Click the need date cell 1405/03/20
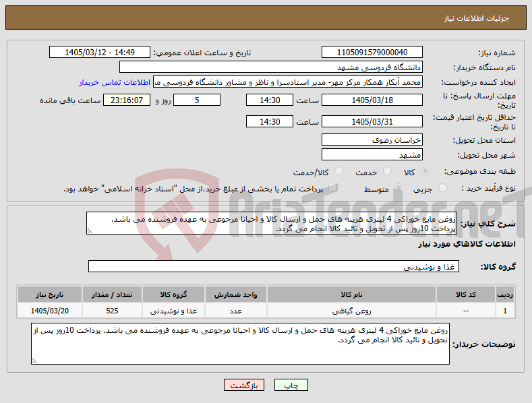Image resolution: width=532 pixels, height=403 pixels. pyautogui.click(x=49, y=311)
